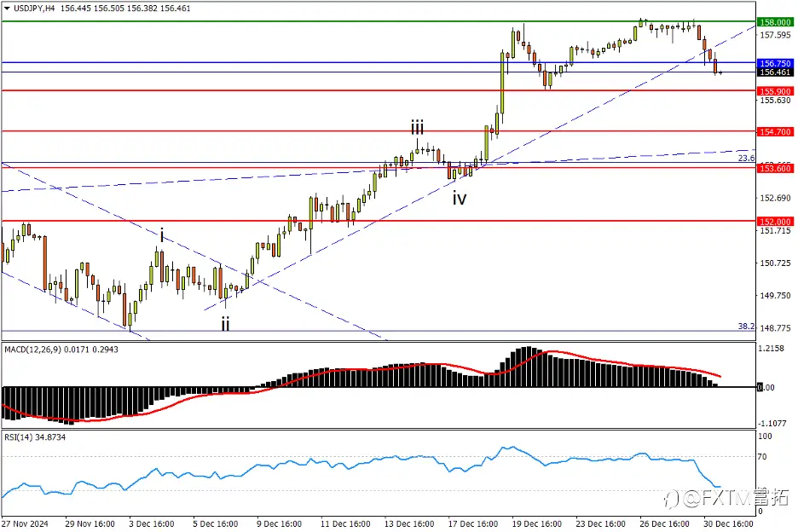Click the 26 Dec 16:00 time axis label
Screen dimensions: 798x532
(x=665, y=523)
